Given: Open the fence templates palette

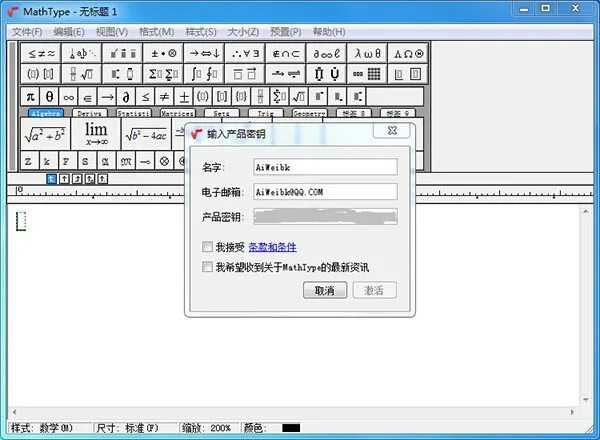Looking at the screenshot, I should (x=41, y=74).
